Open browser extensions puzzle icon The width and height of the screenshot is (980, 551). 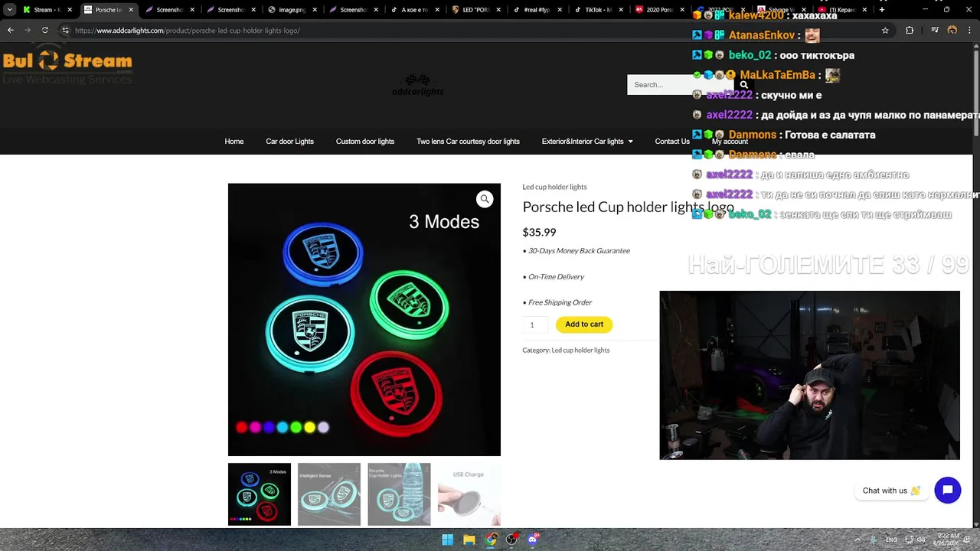(910, 30)
